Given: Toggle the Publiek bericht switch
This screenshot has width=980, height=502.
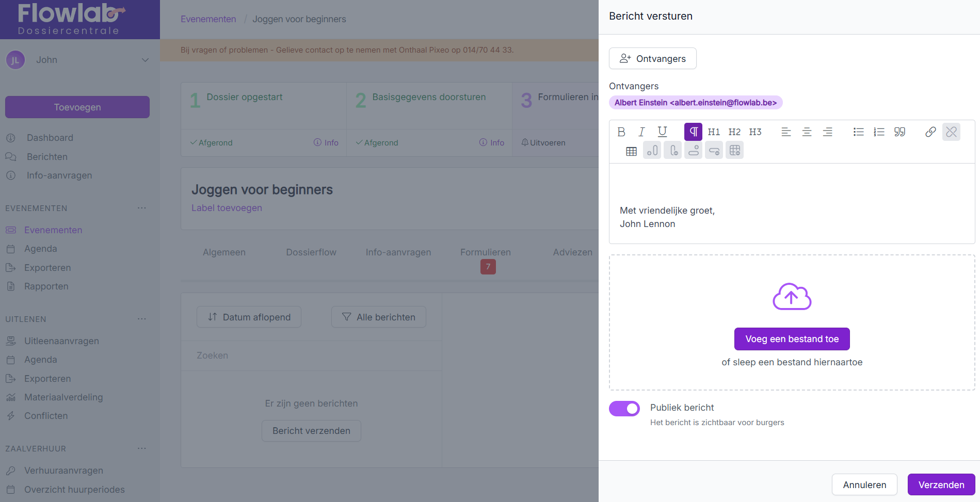Looking at the screenshot, I should pyautogui.click(x=624, y=409).
